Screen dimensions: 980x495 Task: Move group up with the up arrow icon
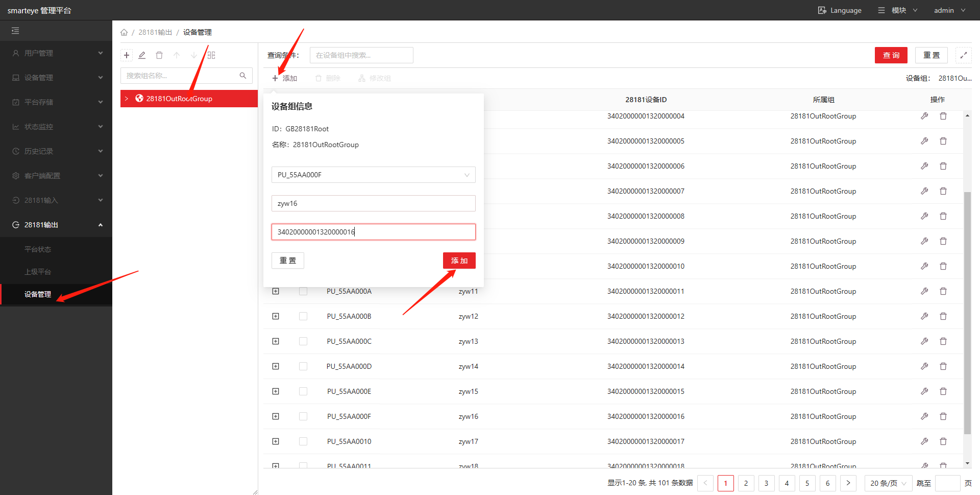[x=177, y=55]
